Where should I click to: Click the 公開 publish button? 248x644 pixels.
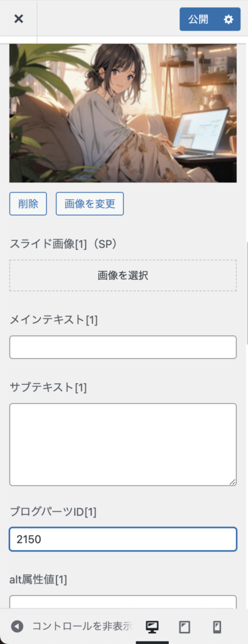pyautogui.click(x=198, y=19)
